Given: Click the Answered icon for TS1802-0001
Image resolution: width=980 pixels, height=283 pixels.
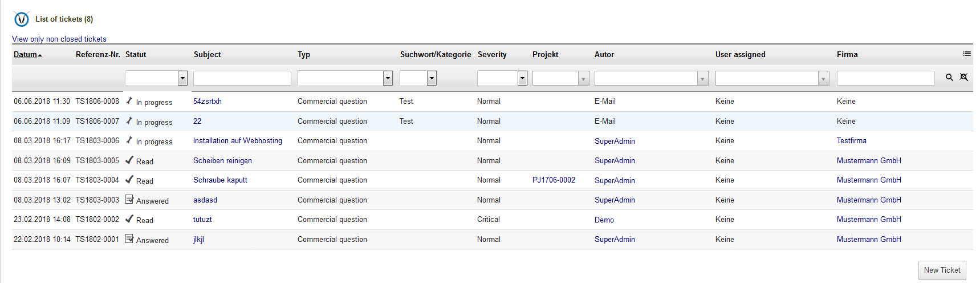Looking at the screenshot, I should point(129,239).
